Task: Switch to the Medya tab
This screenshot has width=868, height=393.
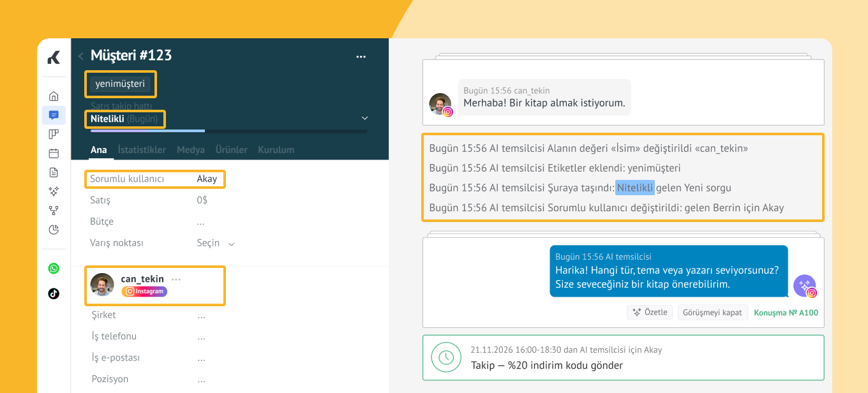Action: point(190,150)
